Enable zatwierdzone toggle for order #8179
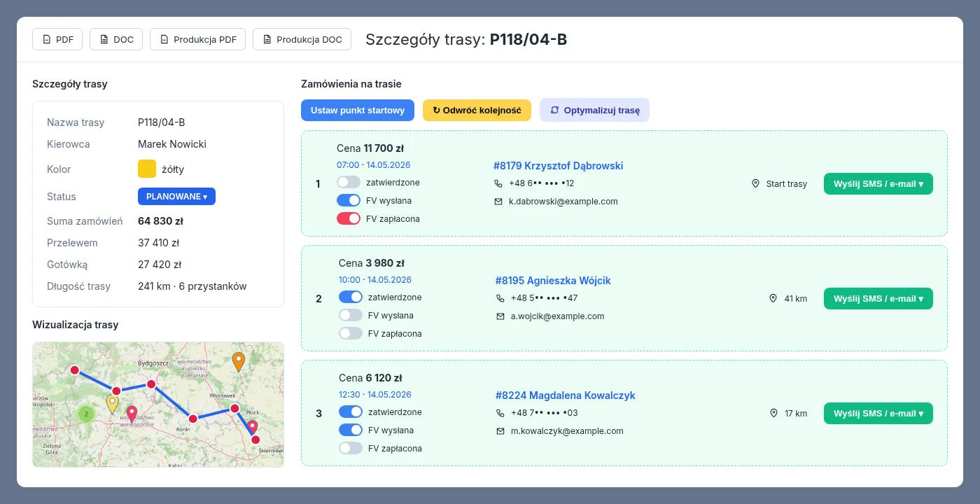 tap(349, 182)
